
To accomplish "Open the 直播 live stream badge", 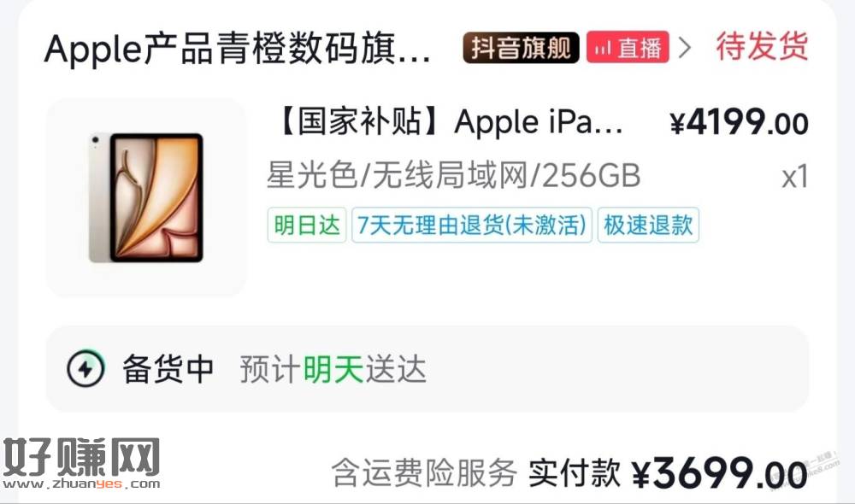I will [x=628, y=47].
